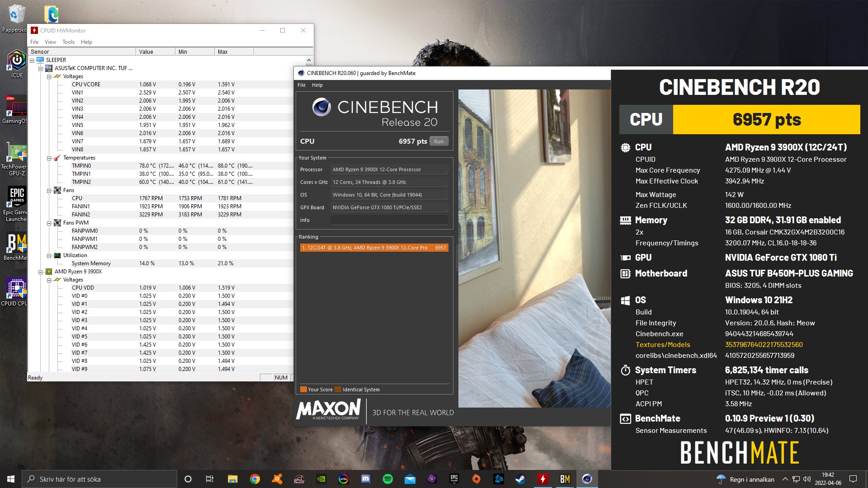Click the Sensor column header
The image size is (868, 488).
pyautogui.click(x=82, y=52)
